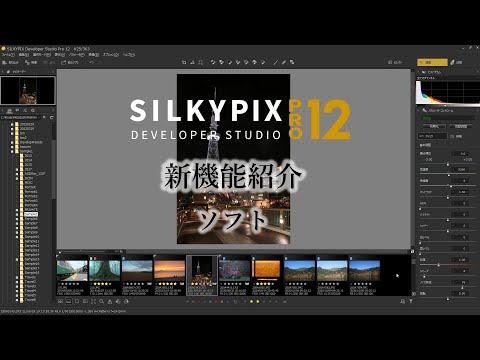The height and width of the screenshot is (360, 480).
Task: Switch to the brush-icon tab beside the yellow tab
Action: [x=457, y=62]
